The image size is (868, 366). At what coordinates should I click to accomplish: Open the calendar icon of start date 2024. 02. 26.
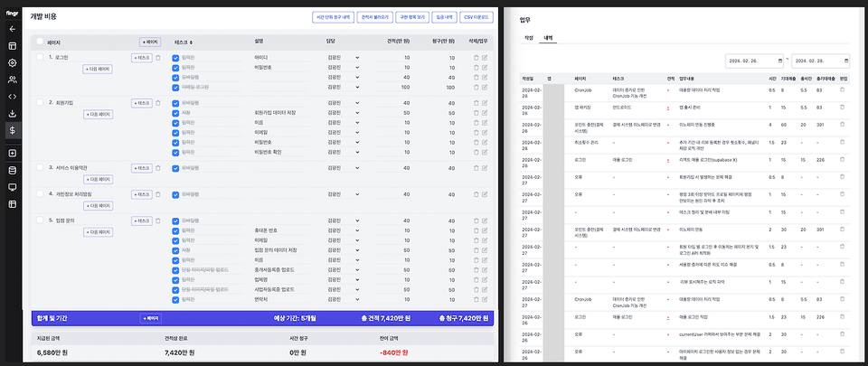[x=781, y=61]
